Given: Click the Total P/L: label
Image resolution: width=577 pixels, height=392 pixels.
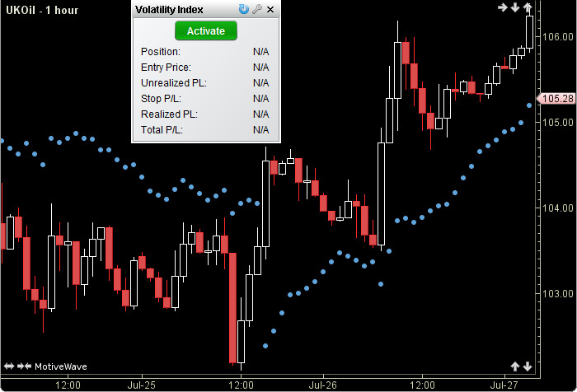Looking at the screenshot, I should (162, 130).
